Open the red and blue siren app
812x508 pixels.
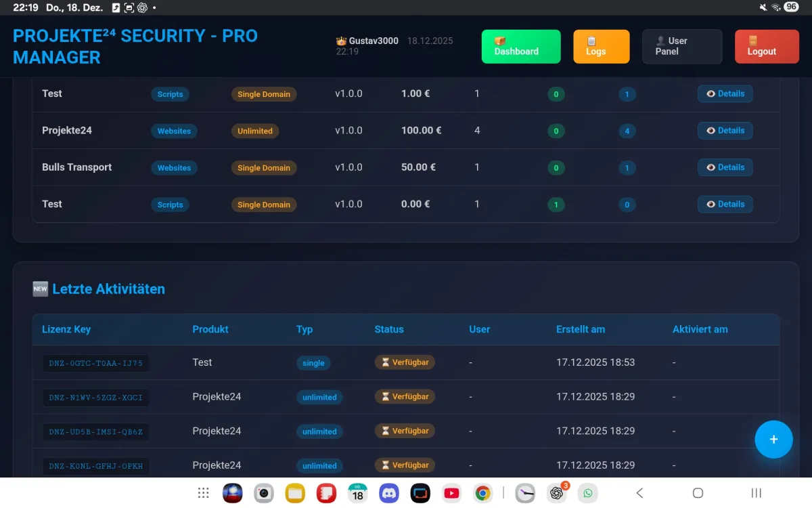pos(233,493)
